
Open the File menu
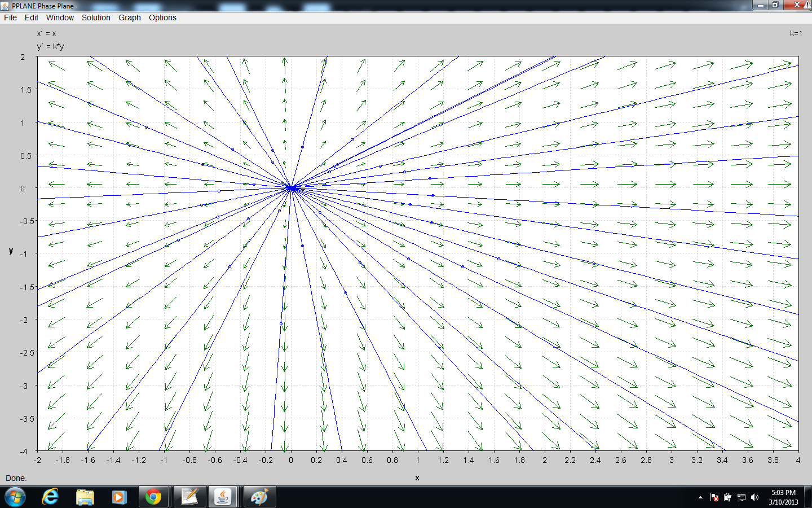click(10, 17)
